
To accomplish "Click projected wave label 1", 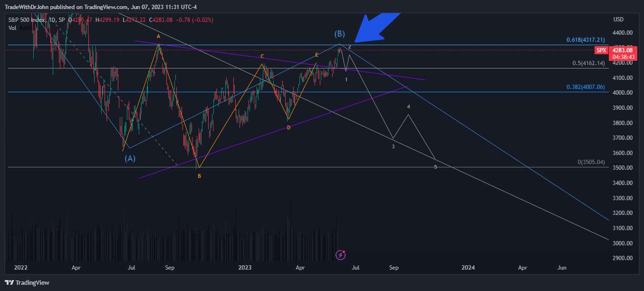I will [x=346, y=79].
